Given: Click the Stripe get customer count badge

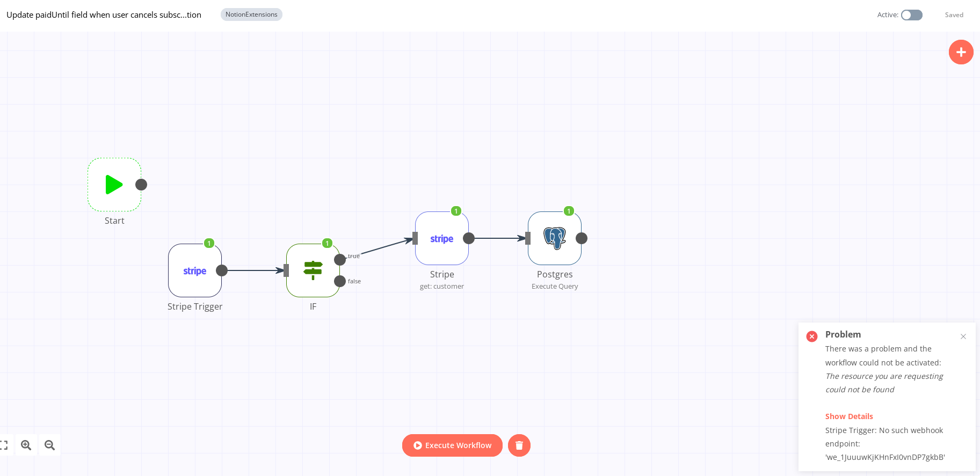Looking at the screenshot, I should 456,211.
